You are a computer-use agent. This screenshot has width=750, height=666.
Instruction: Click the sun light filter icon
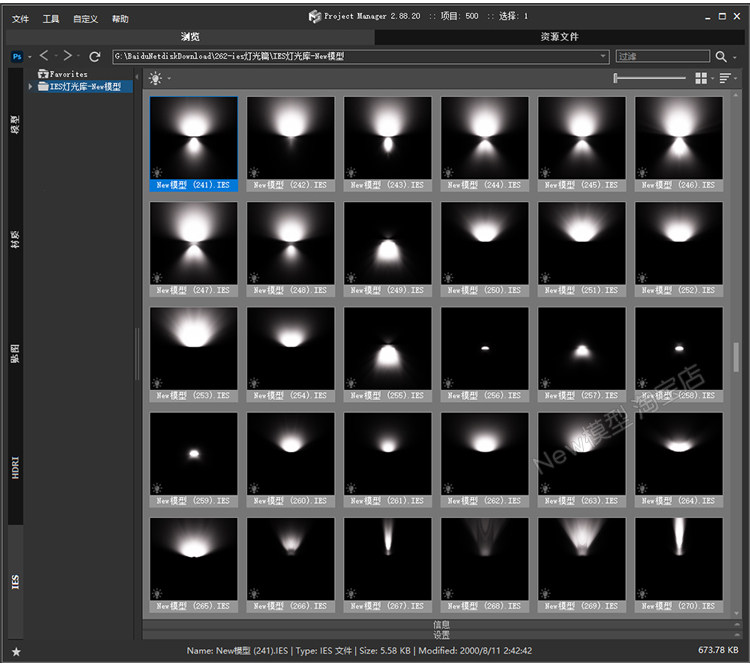pos(155,78)
